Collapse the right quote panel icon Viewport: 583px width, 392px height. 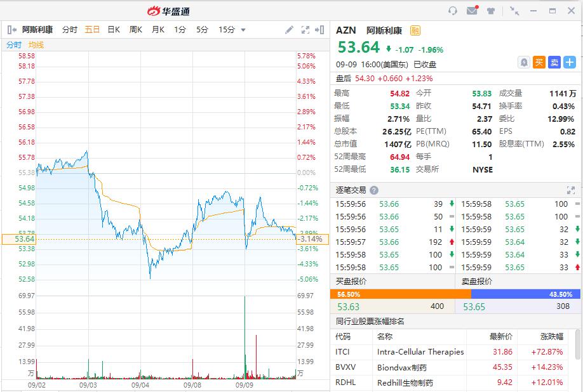coord(319,30)
